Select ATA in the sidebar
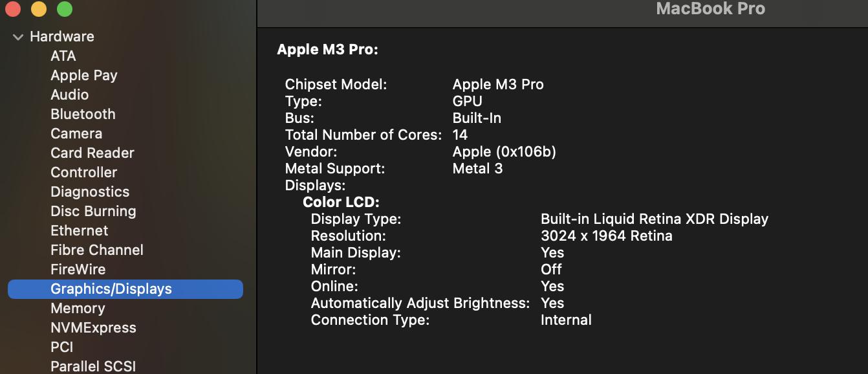This screenshot has height=374, width=868. tap(63, 56)
